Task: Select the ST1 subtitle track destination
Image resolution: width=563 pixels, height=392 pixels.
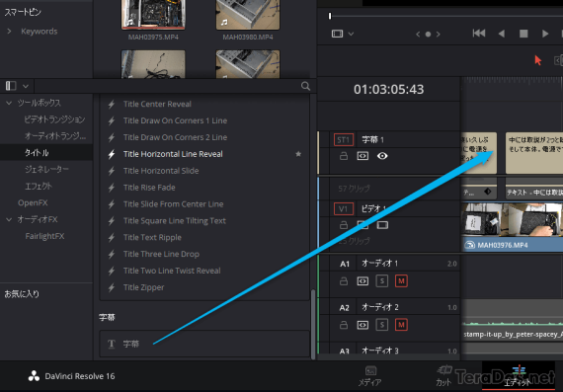Action: 344,139
